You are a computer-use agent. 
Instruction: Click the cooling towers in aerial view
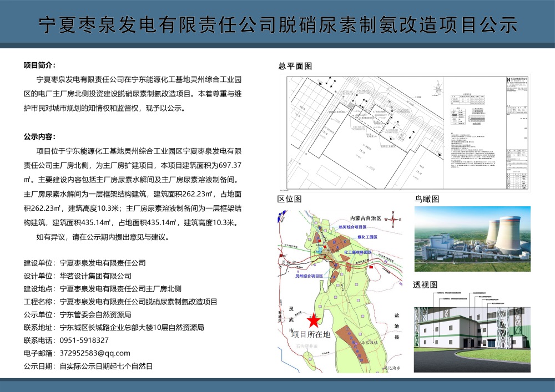[503, 235]
